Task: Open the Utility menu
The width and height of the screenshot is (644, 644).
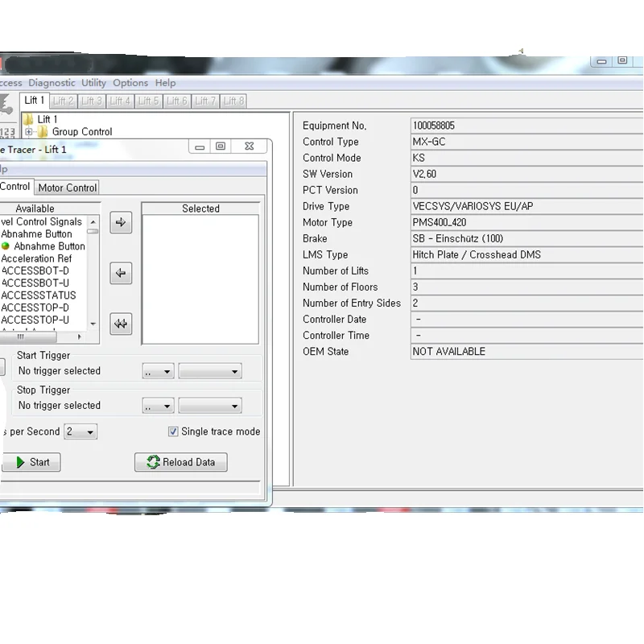Action: point(93,83)
